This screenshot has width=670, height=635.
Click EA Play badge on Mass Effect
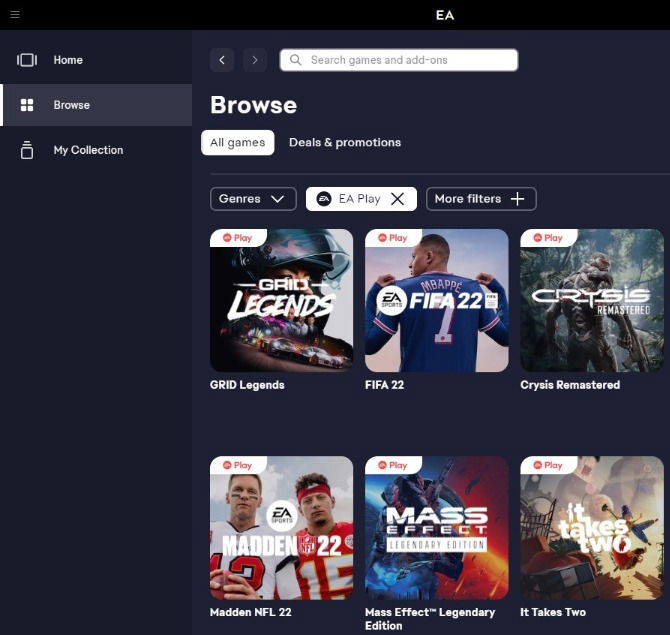pyautogui.click(x=393, y=465)
